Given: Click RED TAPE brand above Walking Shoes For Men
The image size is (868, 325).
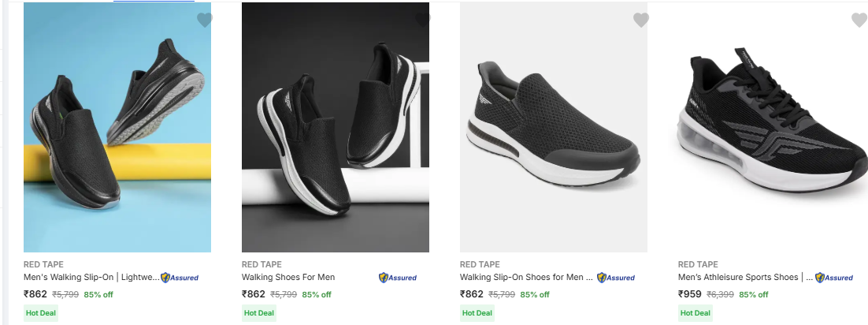Looking at the screenshot, I should [262, 264].
